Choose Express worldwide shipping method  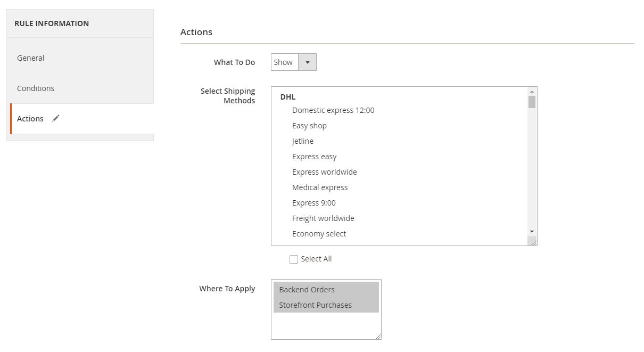pyautogui.click(x=324, y=172)
